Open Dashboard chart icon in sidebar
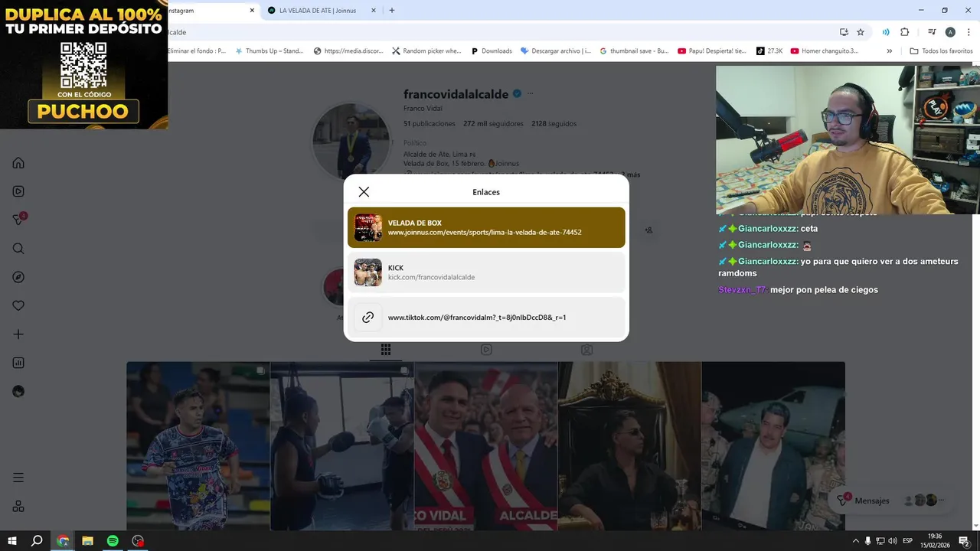This screenshot has height=551, width=980. 18,363
